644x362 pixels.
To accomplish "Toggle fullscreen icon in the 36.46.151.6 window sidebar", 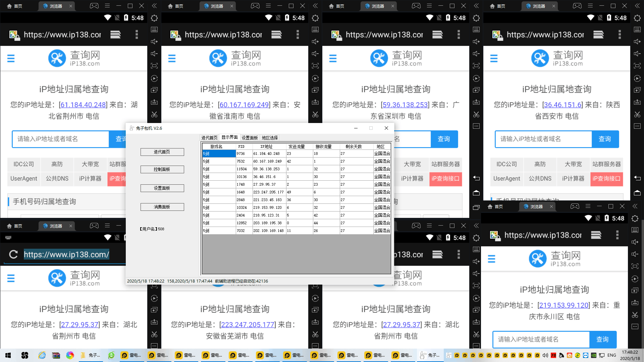I will point(637,66).
